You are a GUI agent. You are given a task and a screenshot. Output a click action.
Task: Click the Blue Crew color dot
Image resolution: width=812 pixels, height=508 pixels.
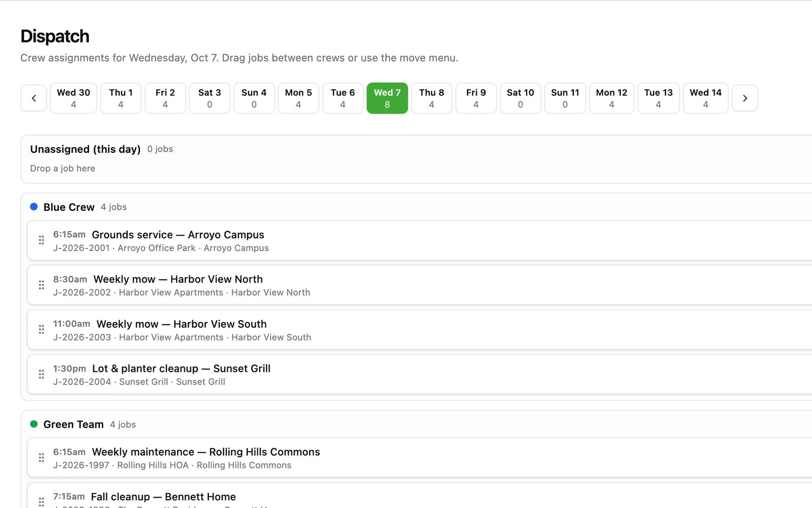(x=34, y=207)
